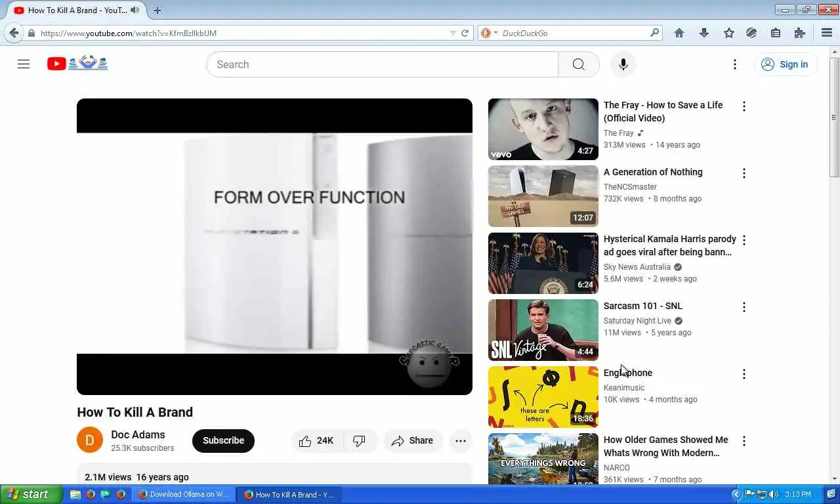Open the Keanimusic channel link
840x504 pixels.
624,388
